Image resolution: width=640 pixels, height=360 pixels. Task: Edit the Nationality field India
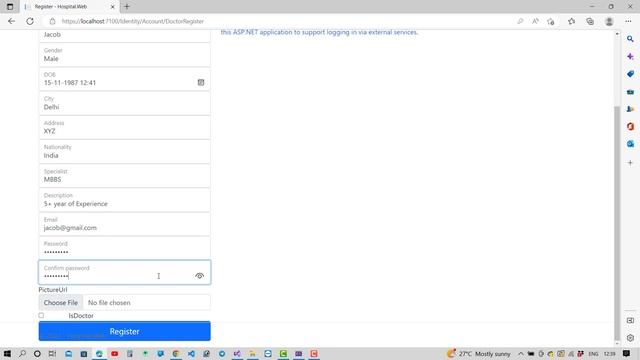[124, 151]
